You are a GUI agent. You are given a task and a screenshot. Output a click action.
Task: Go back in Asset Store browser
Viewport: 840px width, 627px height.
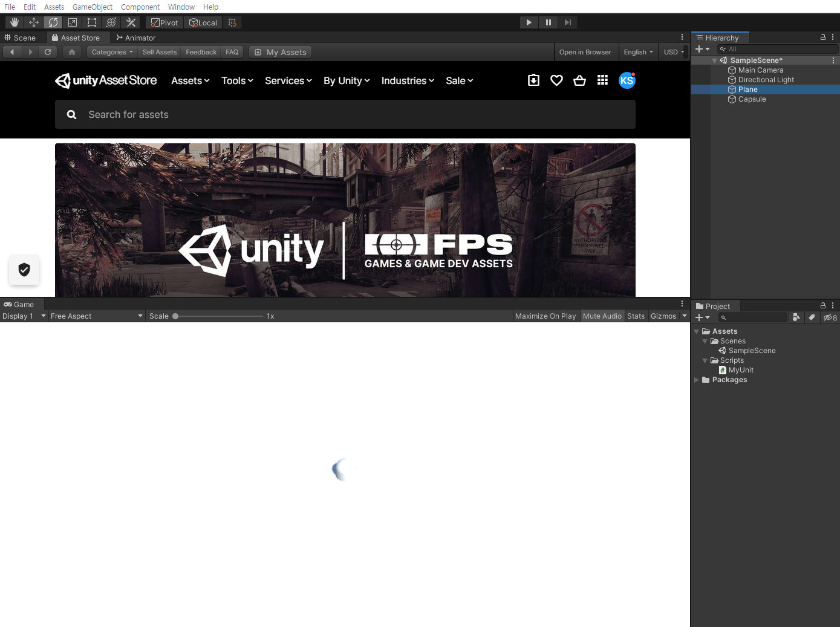coord(12,52)
